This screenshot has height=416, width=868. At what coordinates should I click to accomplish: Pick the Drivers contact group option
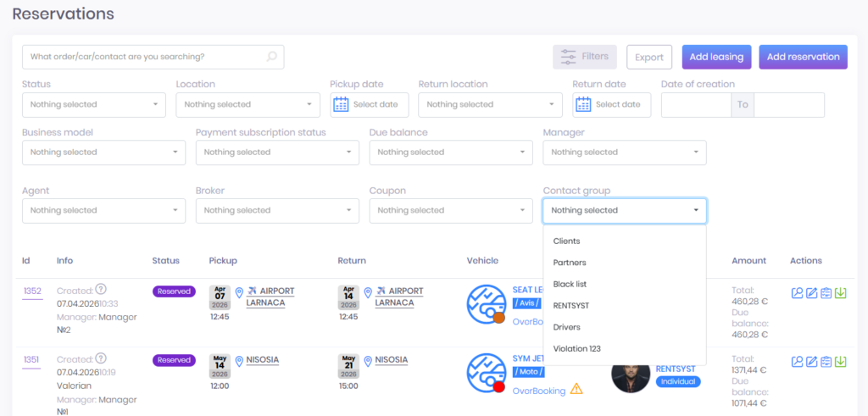pos(567,327)
